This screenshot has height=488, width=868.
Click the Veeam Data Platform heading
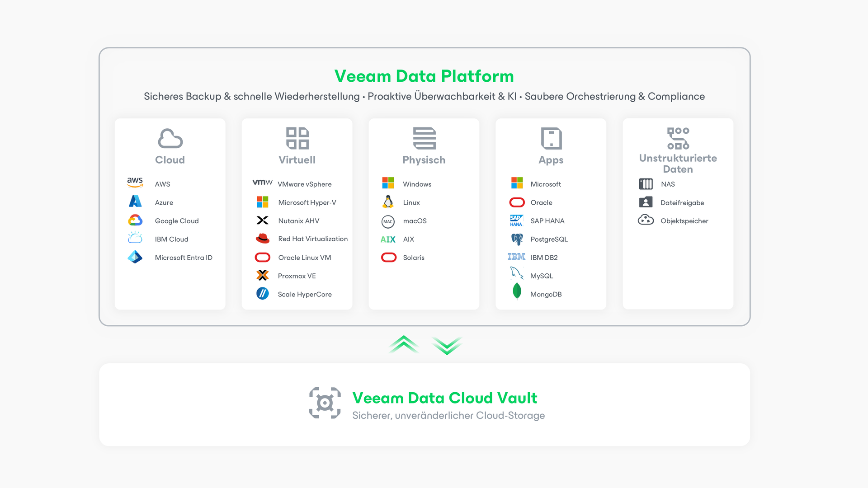pos(424,76)
